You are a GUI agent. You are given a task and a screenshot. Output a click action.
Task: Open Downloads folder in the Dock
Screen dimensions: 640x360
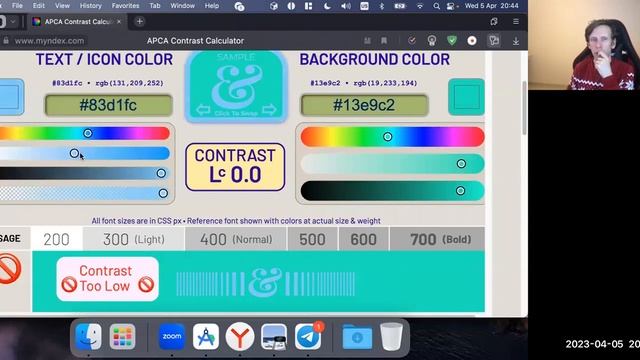[357, 337]
